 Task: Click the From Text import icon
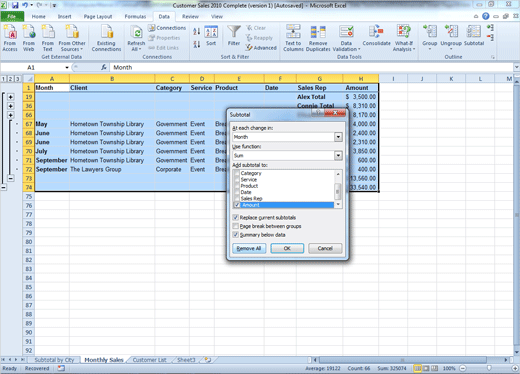48,38
